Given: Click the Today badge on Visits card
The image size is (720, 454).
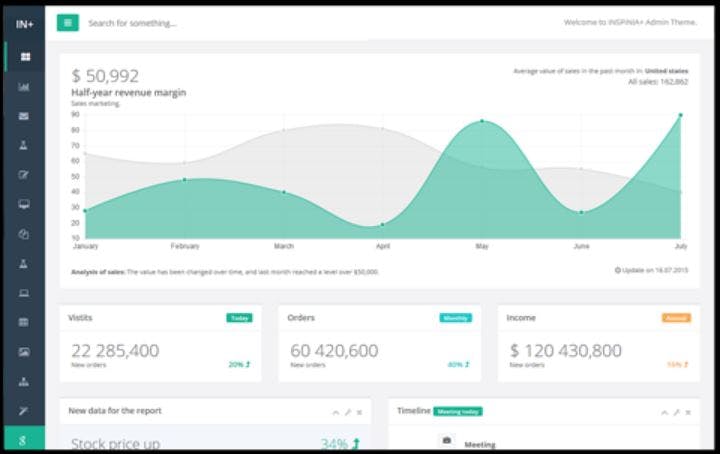Looking at the screenshot, I should [239, 318].
